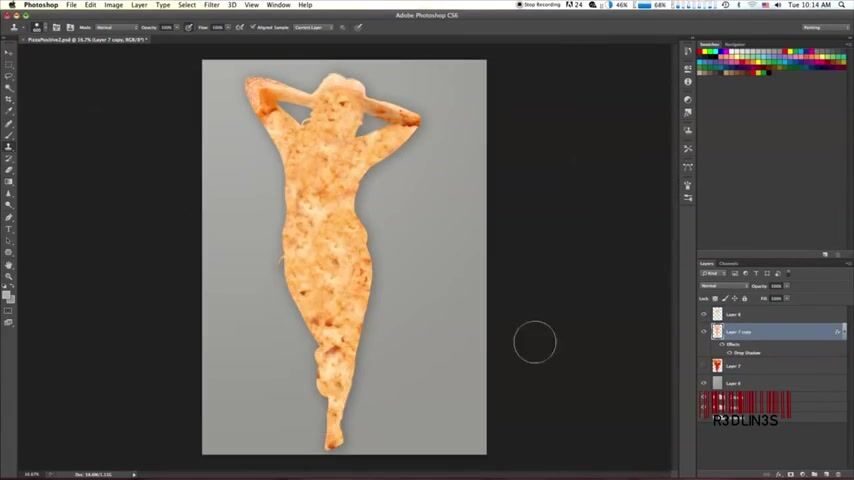The image size is (854, 480).
Task: Open the Filter menu
Action: point(212,5)
